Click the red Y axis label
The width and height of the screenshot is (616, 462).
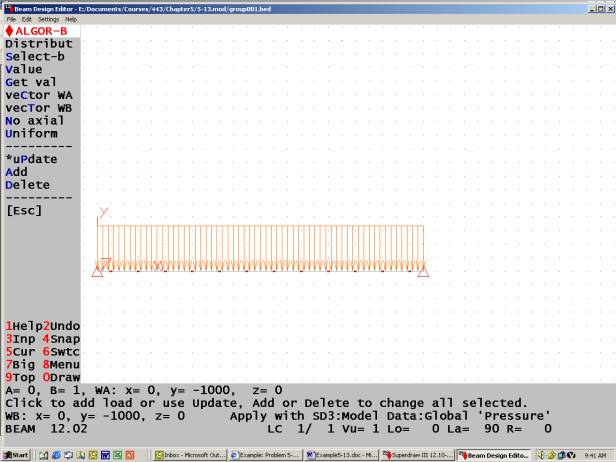[x=103, y=213]
